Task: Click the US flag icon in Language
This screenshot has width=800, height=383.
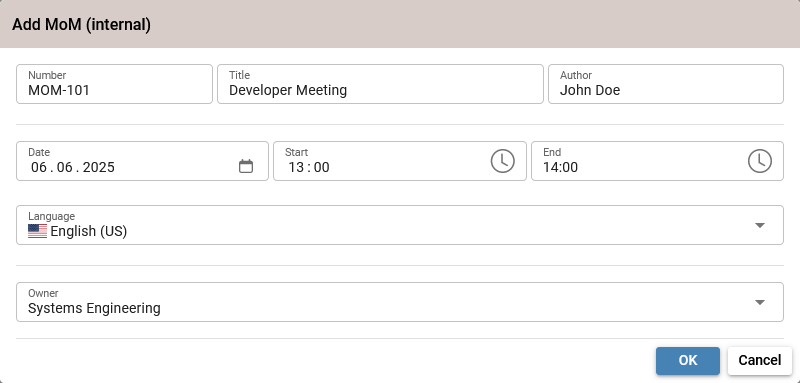Action: (37, 231)
